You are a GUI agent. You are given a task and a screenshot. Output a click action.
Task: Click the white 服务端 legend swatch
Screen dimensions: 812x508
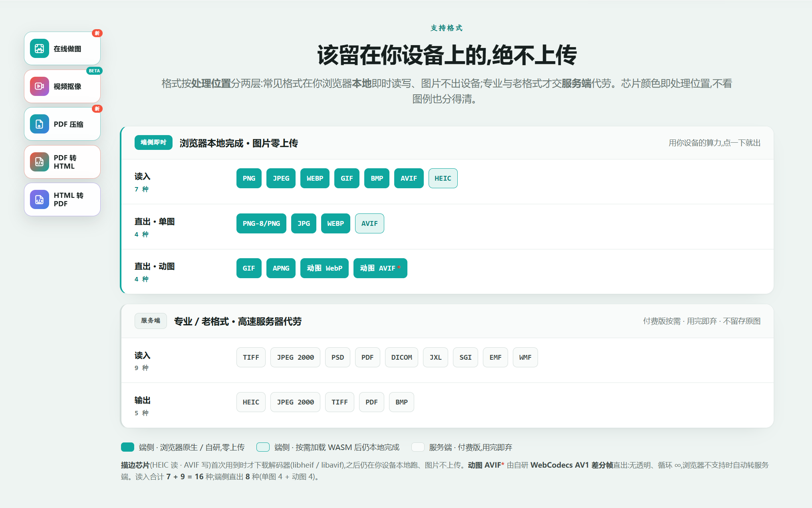point(418,447)
